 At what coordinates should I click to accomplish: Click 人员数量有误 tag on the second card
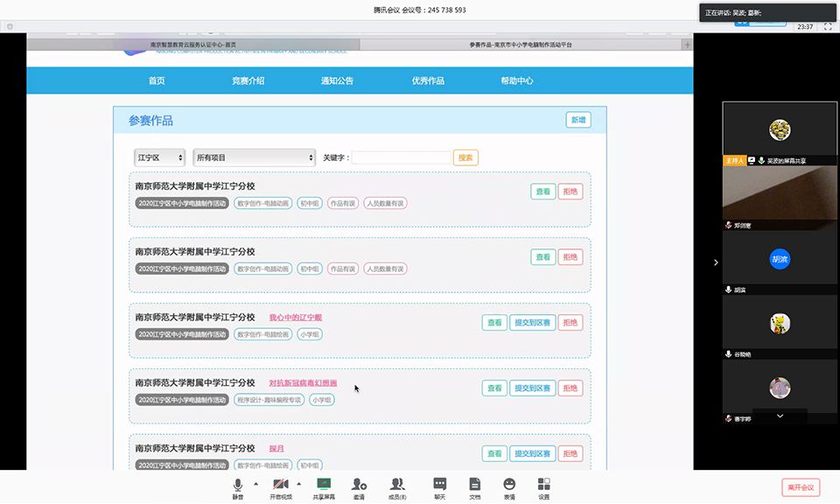pos(385,269)
